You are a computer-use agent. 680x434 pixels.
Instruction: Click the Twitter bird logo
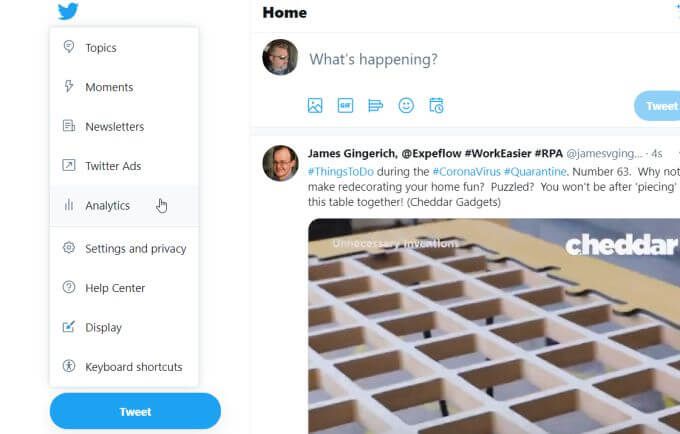click(x=68, y=11)
